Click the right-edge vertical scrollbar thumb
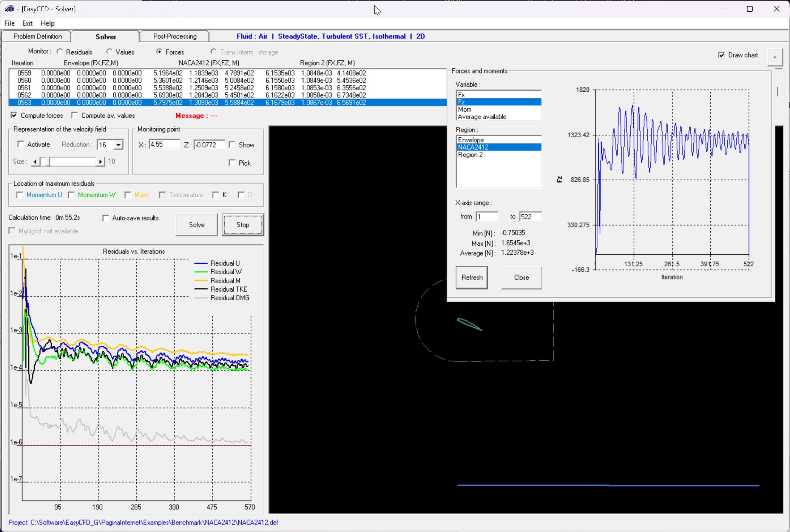 (x=778, y=92)
